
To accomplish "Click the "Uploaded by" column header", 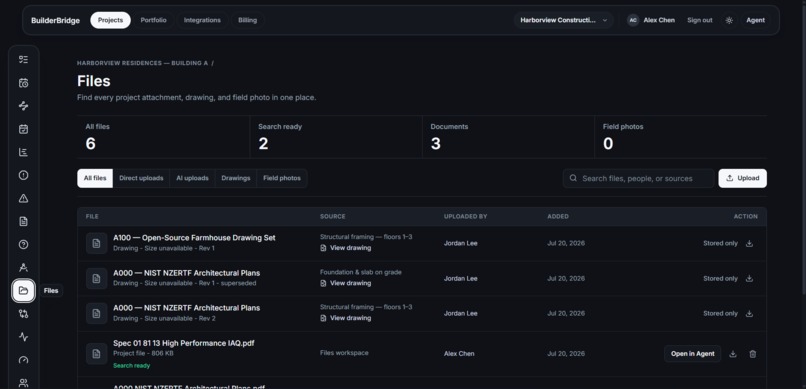I will pos(465,217).
